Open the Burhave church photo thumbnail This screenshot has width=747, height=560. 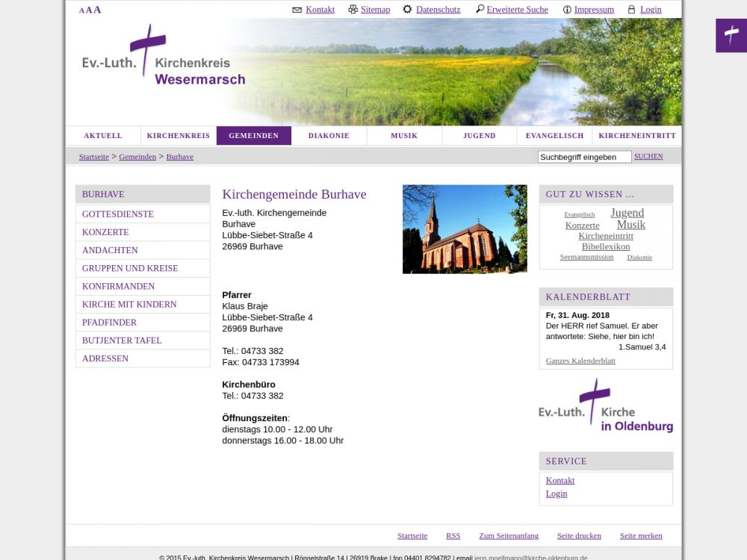pyautogui.click(x=465, y=229)
